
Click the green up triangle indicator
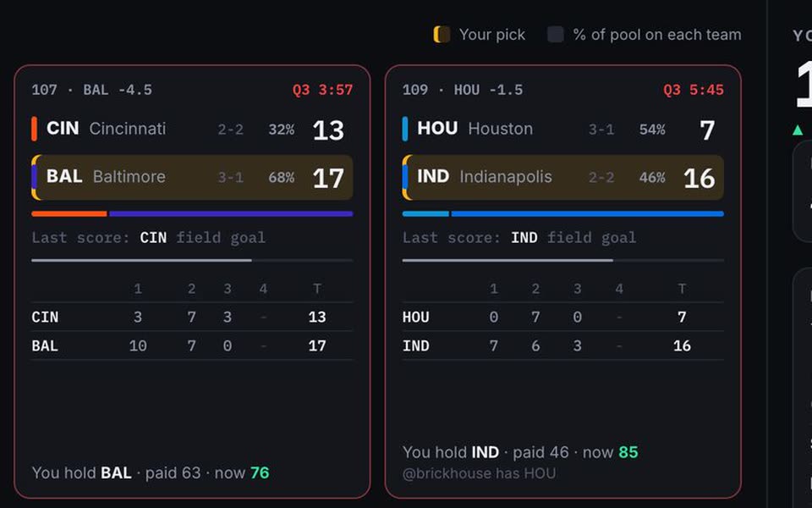coord(798,130)
